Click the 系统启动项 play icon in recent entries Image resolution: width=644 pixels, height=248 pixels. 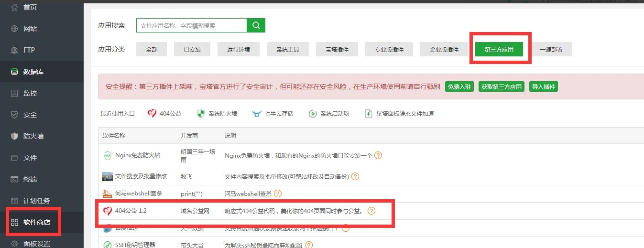pyautogui.click(x=313, y=114)
